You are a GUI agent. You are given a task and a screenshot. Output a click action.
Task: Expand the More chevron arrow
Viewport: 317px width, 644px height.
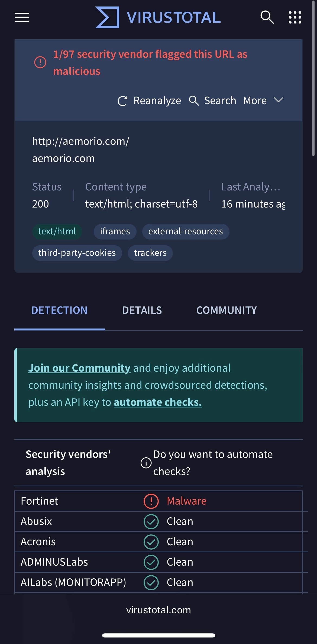pos(279,100)
